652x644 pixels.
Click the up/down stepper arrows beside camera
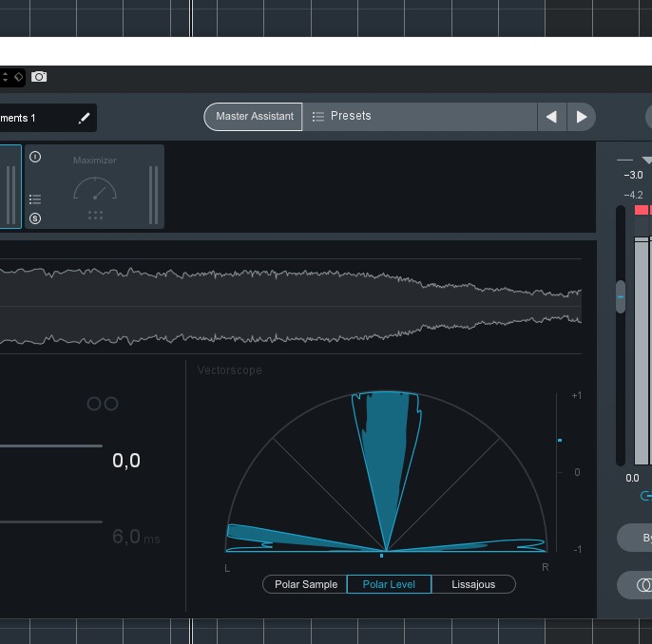(4, 76)
